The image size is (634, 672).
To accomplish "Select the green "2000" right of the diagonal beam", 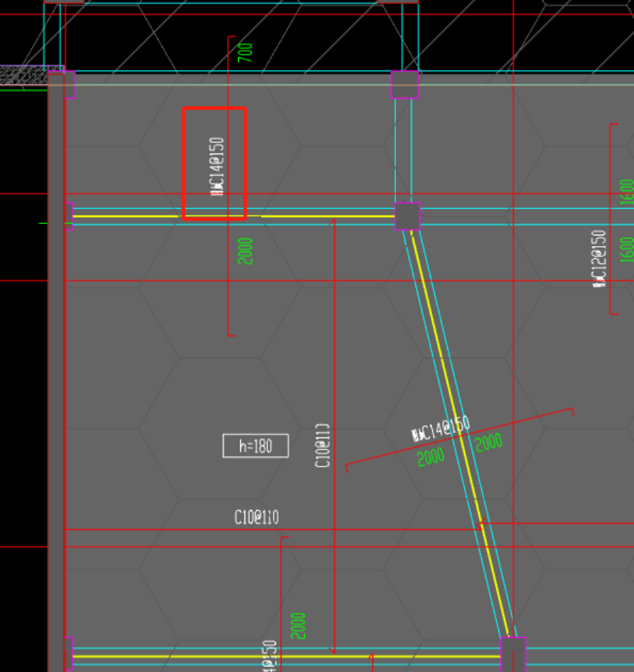I will click(x=489, y=442).
